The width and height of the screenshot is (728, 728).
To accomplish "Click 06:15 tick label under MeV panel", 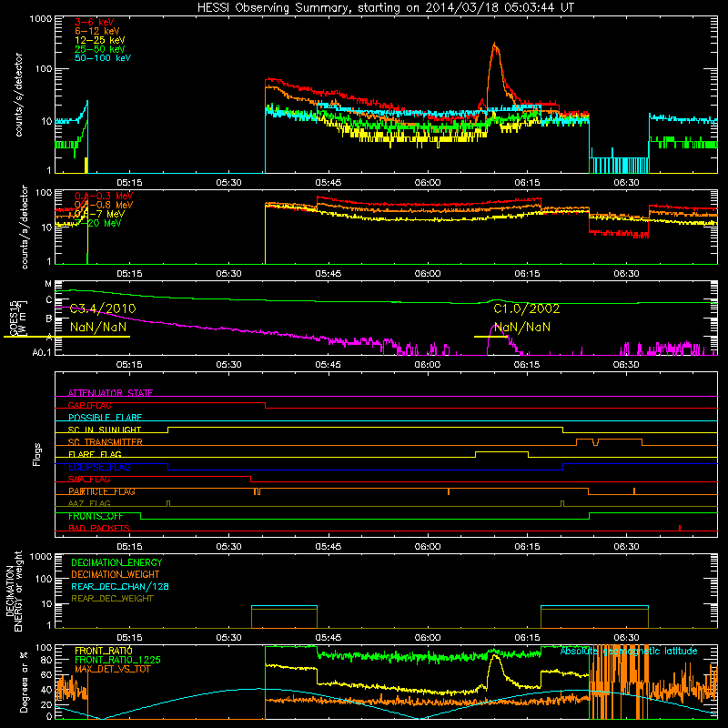I will pos(527,274).
